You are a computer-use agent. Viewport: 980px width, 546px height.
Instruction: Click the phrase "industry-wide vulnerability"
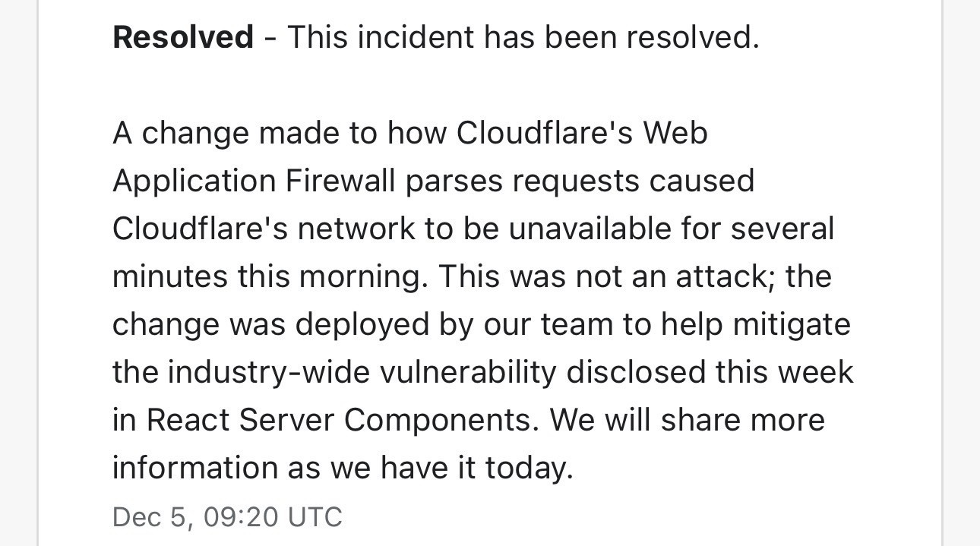(x=362, y=372)
